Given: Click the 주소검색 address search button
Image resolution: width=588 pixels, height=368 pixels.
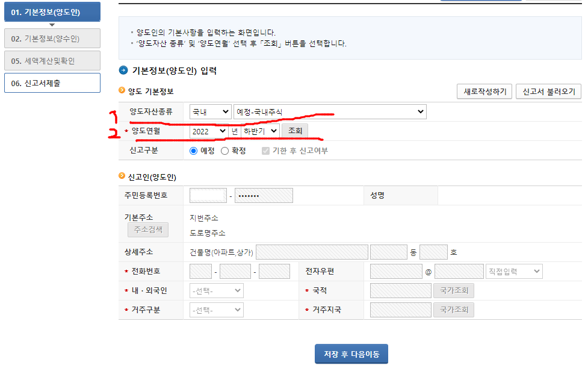Looking at the screenshot, I should click(149, 229).
